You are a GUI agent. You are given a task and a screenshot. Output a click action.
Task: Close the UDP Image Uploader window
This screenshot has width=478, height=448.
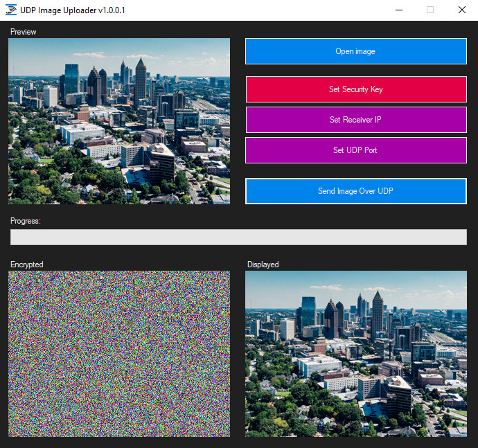coord(462,10)
